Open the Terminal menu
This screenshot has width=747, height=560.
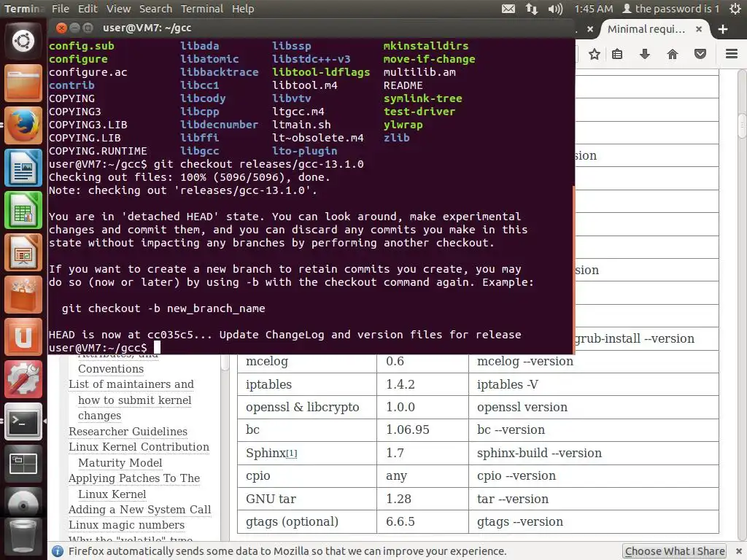(201, 9)
